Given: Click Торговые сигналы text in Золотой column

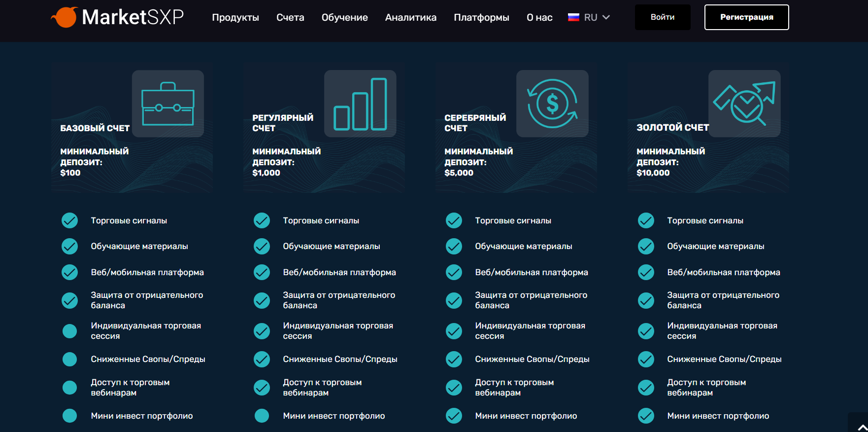Looking at the screenshot, I should [x=705, y=220].
